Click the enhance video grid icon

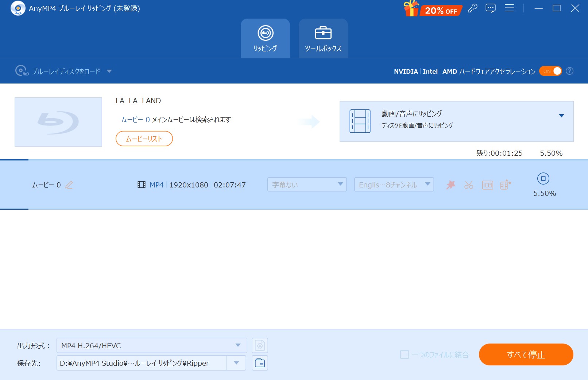[505, 185]
